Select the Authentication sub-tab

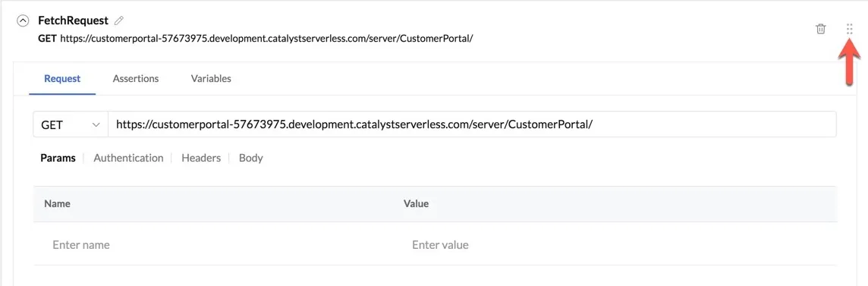128,158
